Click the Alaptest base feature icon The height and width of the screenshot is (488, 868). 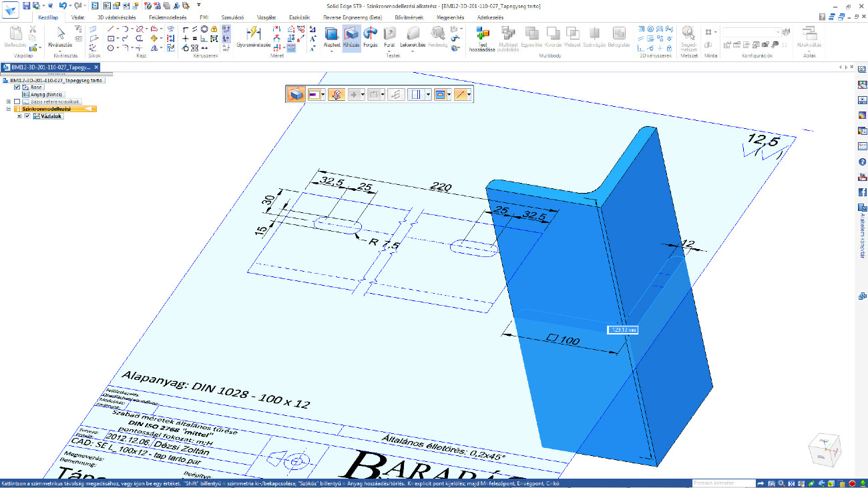click(x=332, y=37)
